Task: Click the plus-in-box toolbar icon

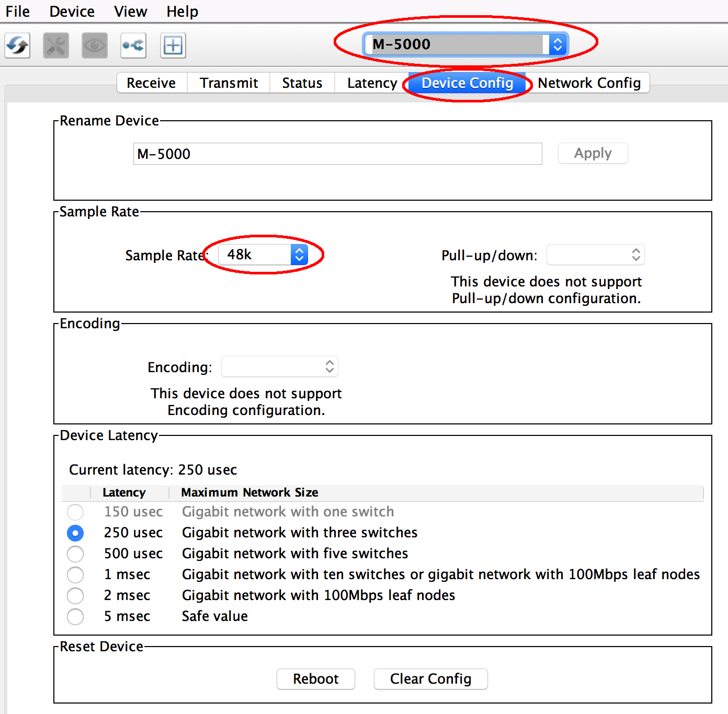Action: pyautogui.click(x=173, y=45)
